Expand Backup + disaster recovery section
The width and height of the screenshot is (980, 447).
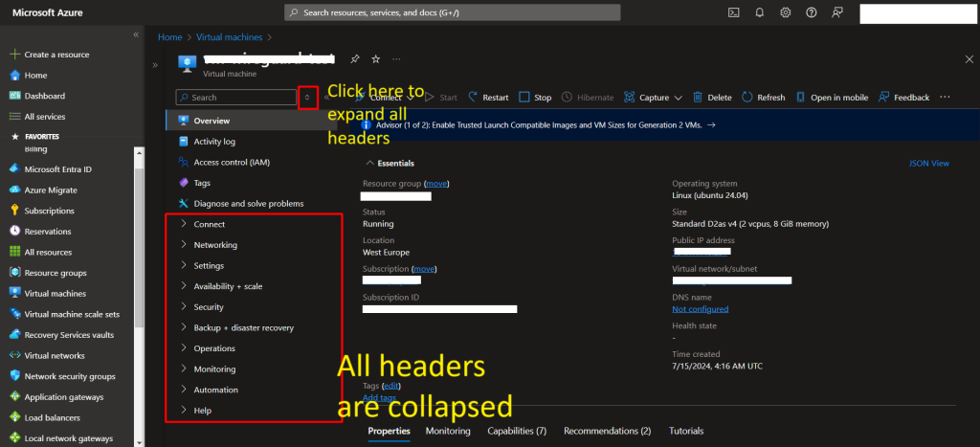pyautogui.click(x=243, y=328)
